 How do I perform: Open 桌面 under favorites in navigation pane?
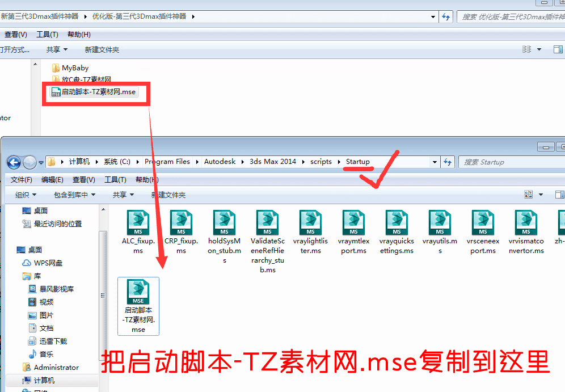(x=35, y=210)
